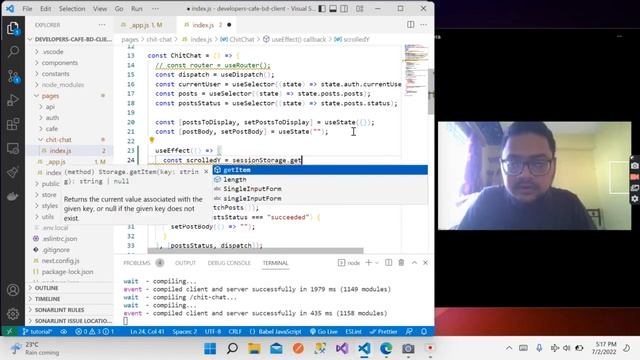The image size is (640, 360).
Task: Close the getItem documentation popup
Action: (x=206, y=172)
